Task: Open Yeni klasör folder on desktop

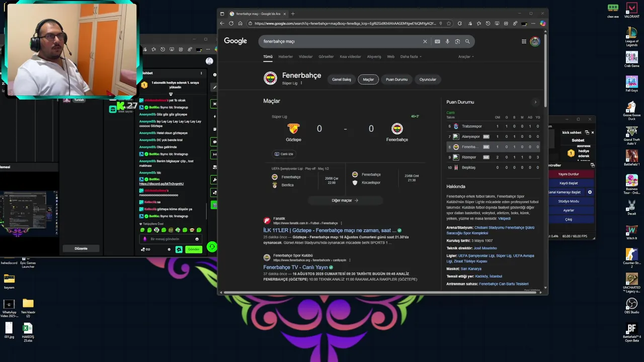Action: click(x=28, y=307)
